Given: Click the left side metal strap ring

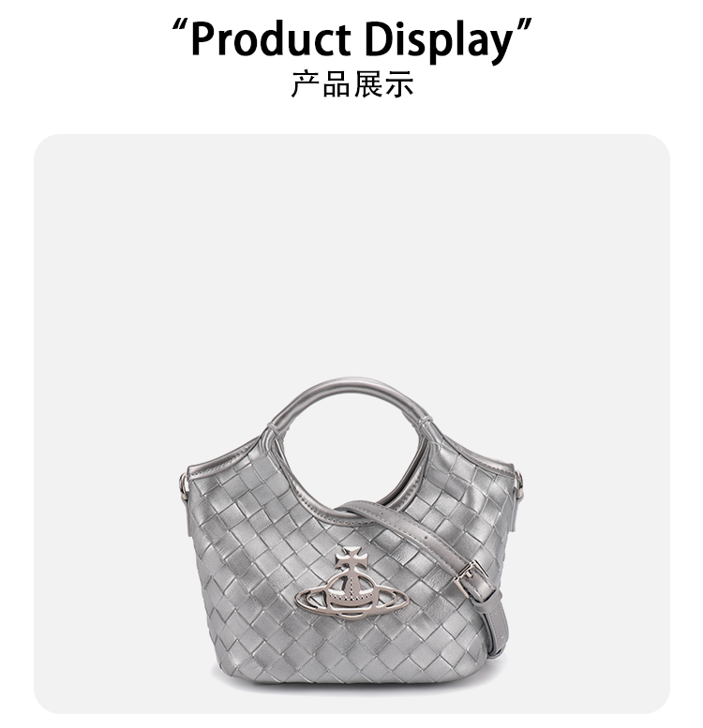Looking at the screenshot, I should [184, 485].
